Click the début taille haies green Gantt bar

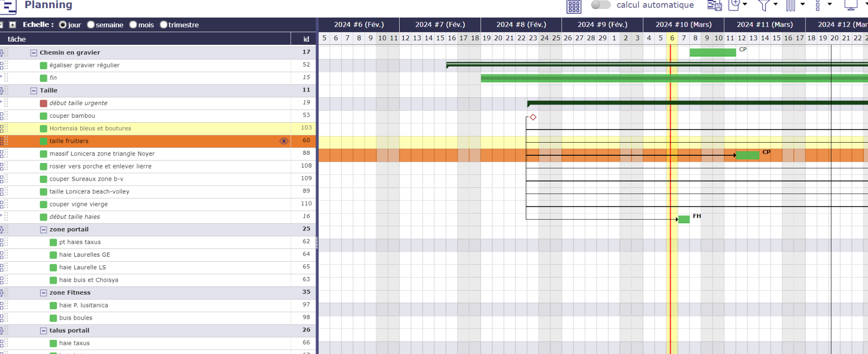click(x=684, y=220)
